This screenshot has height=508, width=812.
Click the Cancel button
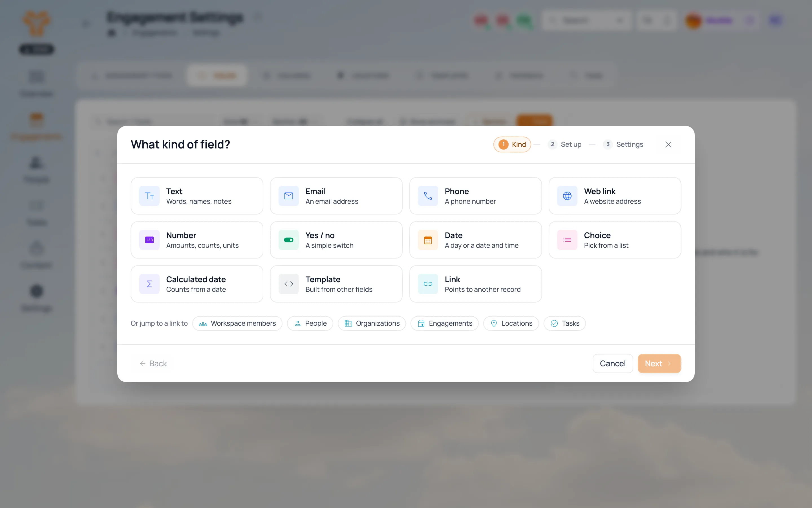pyautogui.click(x=613, y=364)
